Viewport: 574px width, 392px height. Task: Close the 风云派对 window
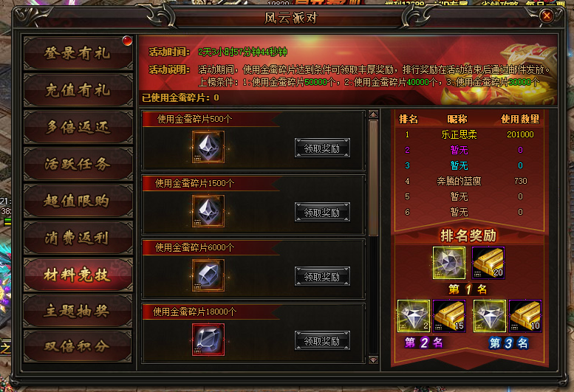click(547, 16)
